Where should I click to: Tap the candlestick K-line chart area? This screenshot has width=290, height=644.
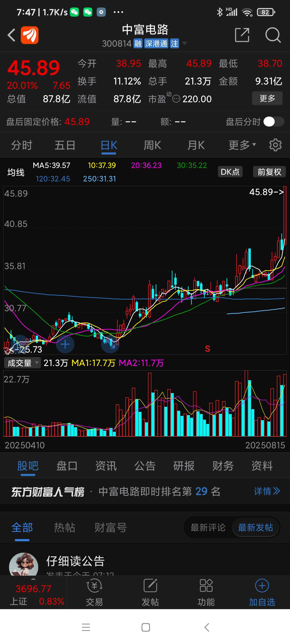point(145,270)
